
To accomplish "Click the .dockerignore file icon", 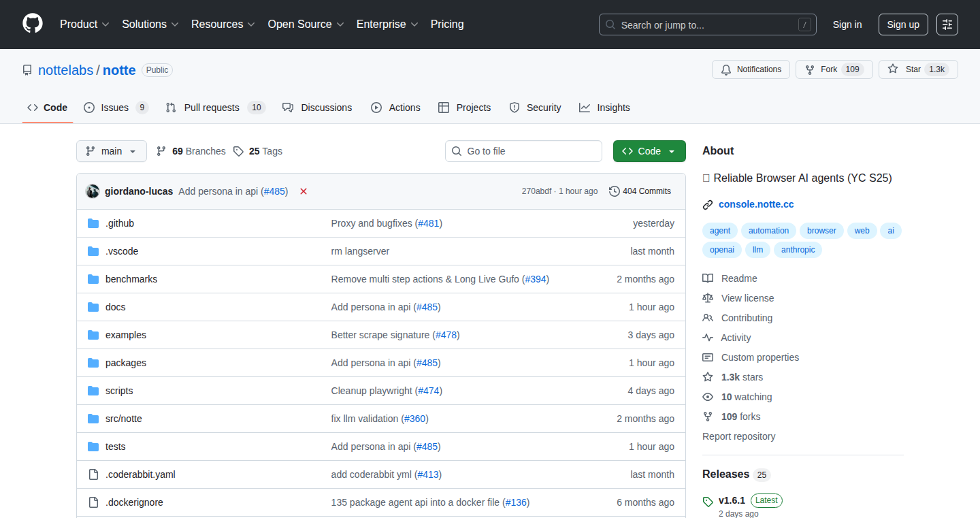I will point(93,502).
